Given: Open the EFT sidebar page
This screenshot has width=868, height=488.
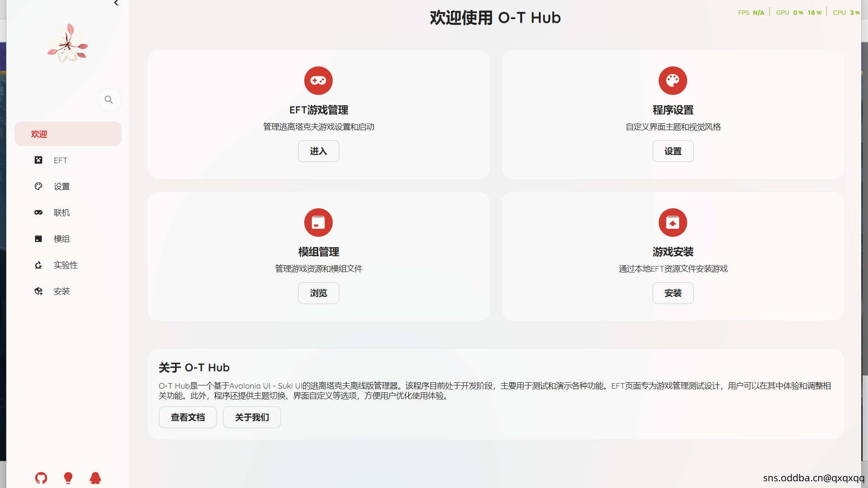Looking at the screenshot, I should [68, 160].
